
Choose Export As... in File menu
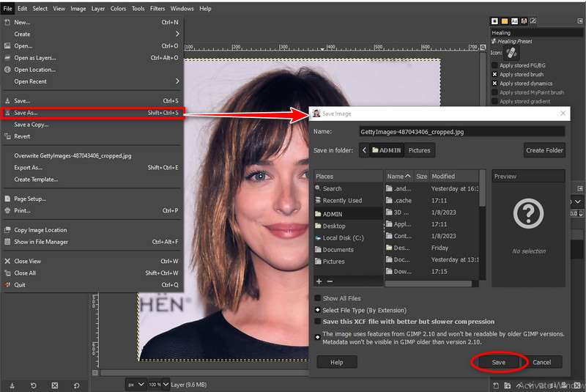(x=92, y=167)
